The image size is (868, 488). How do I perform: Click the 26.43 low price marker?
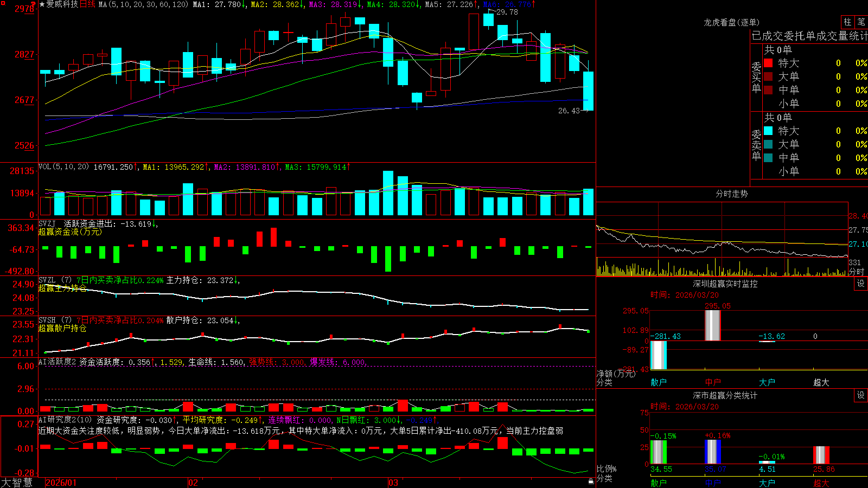point(569,111)
